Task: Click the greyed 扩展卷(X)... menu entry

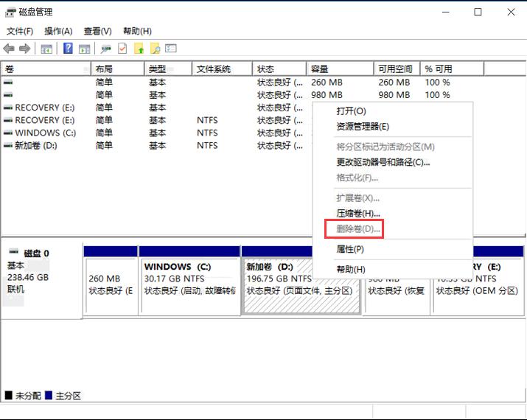Action: tap(393, 198)
